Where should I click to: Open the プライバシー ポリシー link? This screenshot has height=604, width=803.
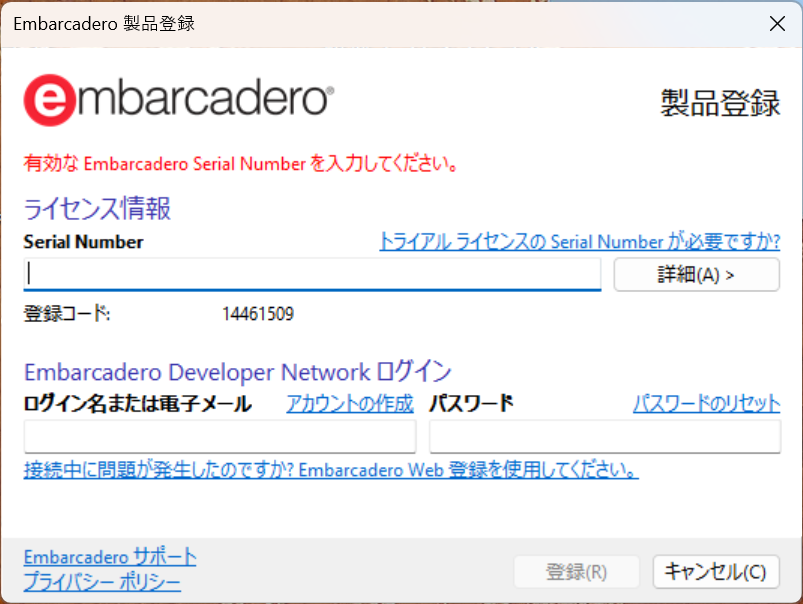point(102,582)
